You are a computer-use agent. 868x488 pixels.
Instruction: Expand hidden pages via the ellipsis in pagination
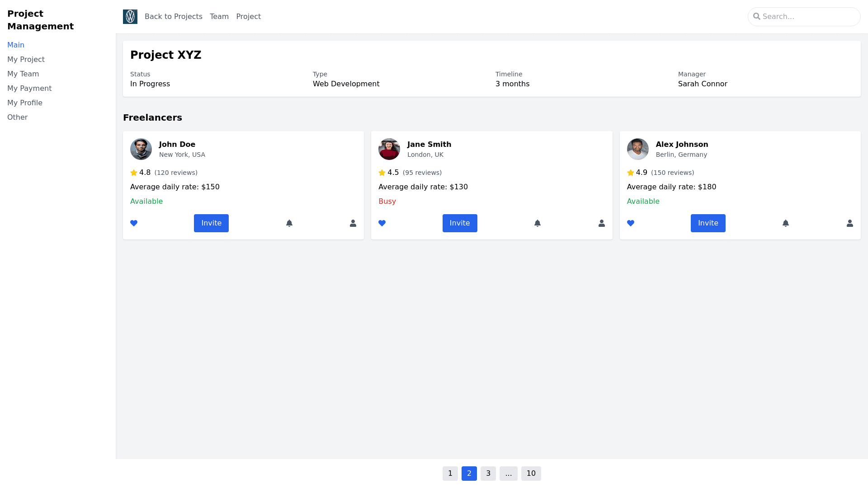tap(509, 473)
